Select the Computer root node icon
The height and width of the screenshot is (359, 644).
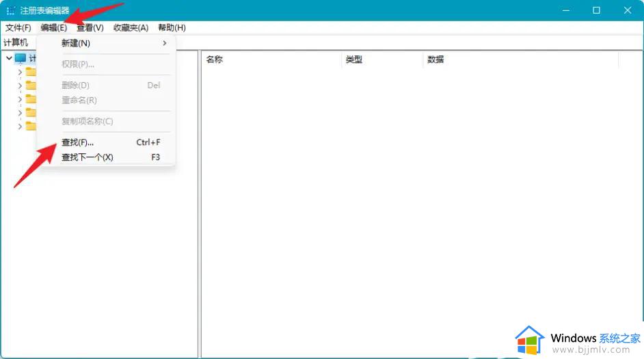(21, 58)
